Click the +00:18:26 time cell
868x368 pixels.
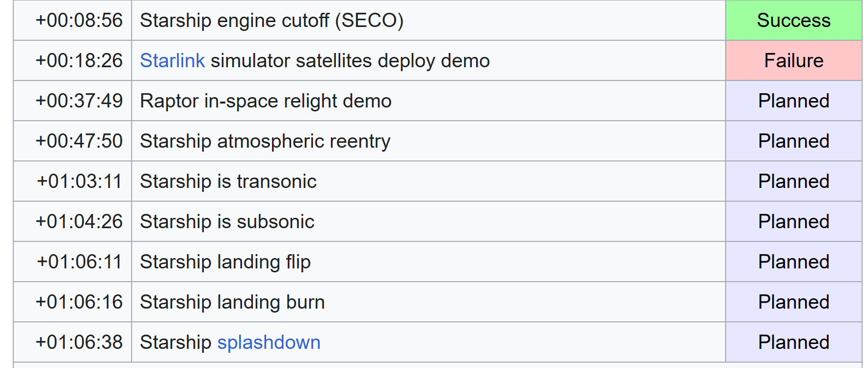[x=73, y=61]
